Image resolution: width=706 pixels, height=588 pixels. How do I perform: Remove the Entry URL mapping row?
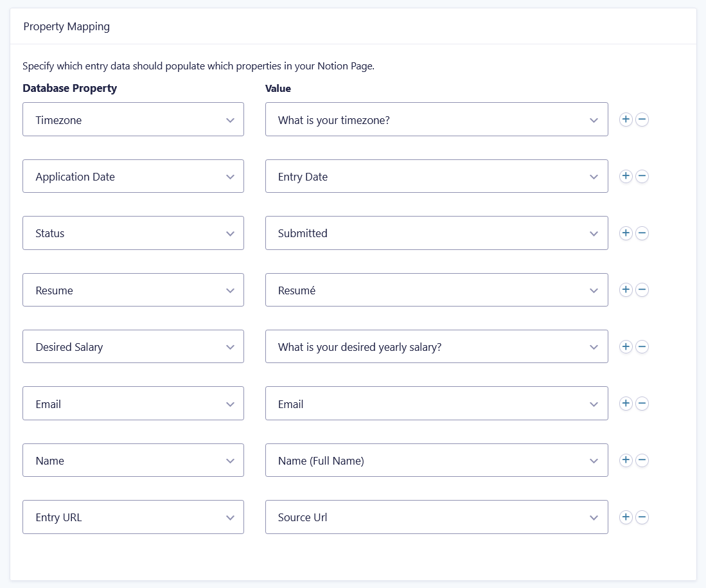642,517
